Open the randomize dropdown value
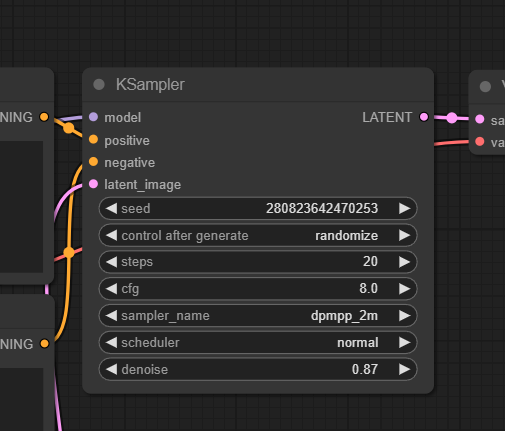This screenshot has height=431, width=505. pyautogui.click(x=346, y=236)
